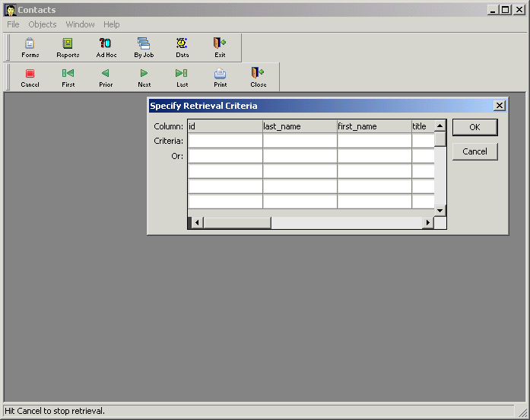
Task: Open the Help menu
Action: tap(112, 24)
